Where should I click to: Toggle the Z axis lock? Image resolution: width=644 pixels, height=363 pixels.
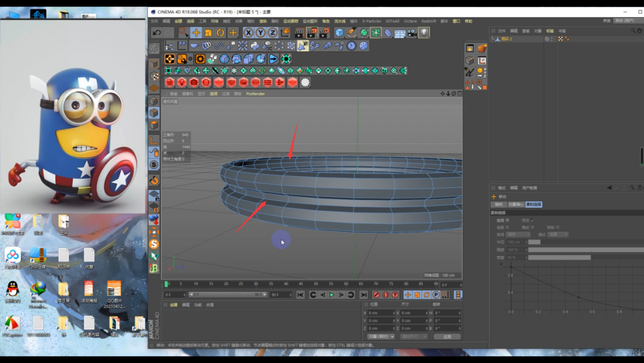pos(273,32)
